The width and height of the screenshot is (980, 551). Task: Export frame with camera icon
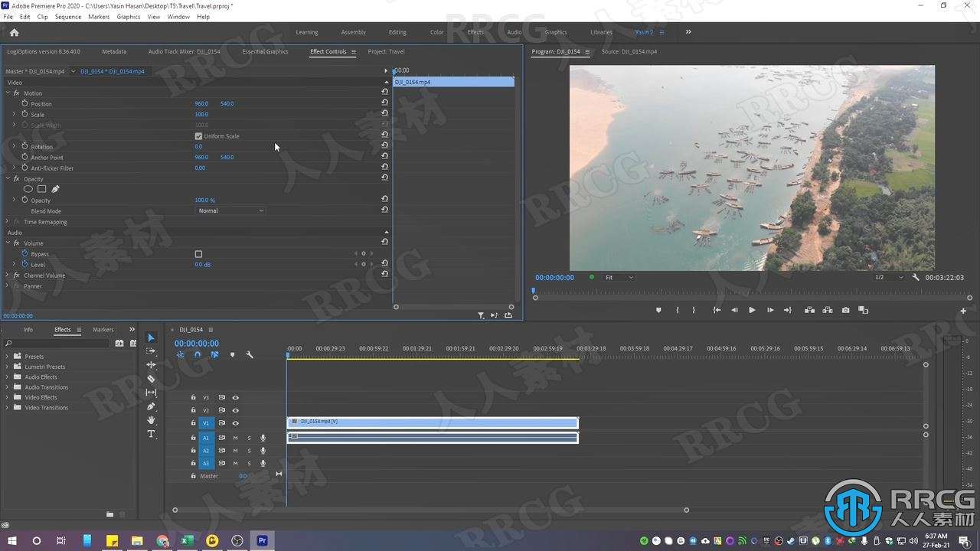845,310
